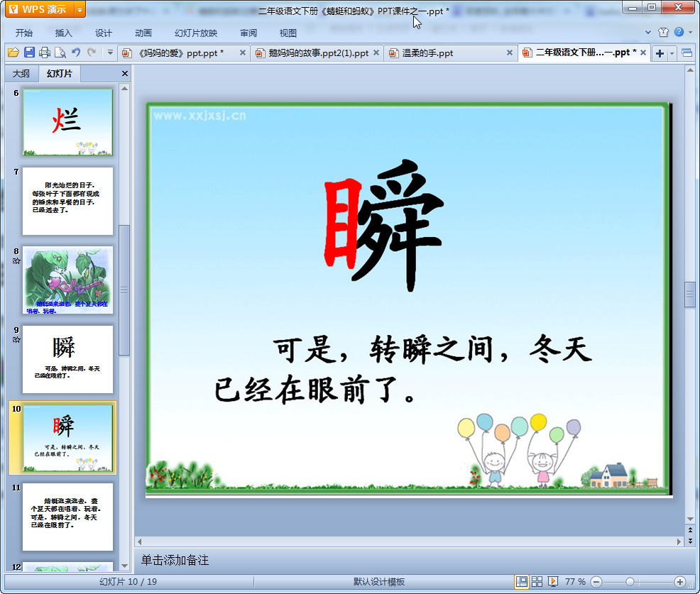Open the quick access toolbar customize dropdown
The height and width of the screenshot is (594, 700).
pyautogui.click(x=110, y=53)
